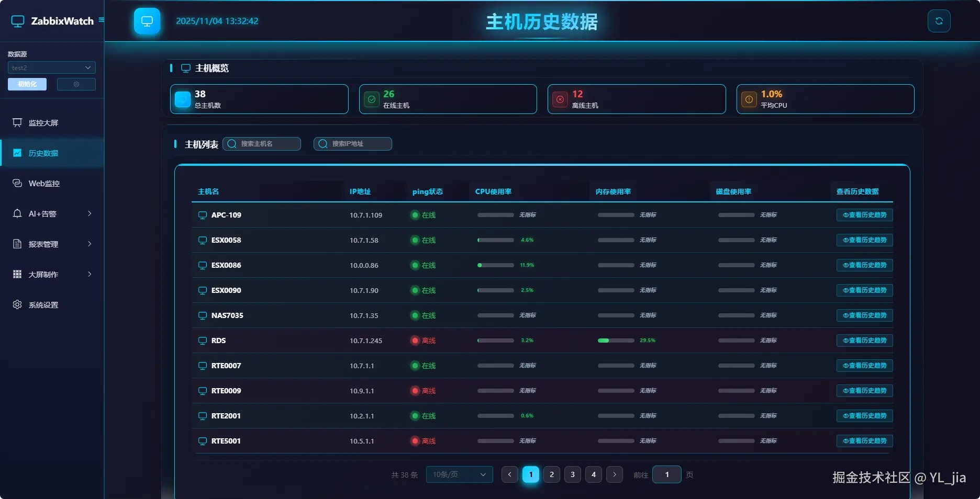Click the 主机名 column header
Screen dimensions: 980x499
click(208, 191)
